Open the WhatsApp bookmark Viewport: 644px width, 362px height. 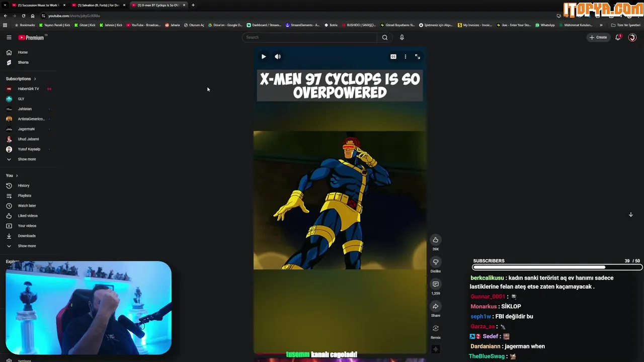click(x=545, y=25)
